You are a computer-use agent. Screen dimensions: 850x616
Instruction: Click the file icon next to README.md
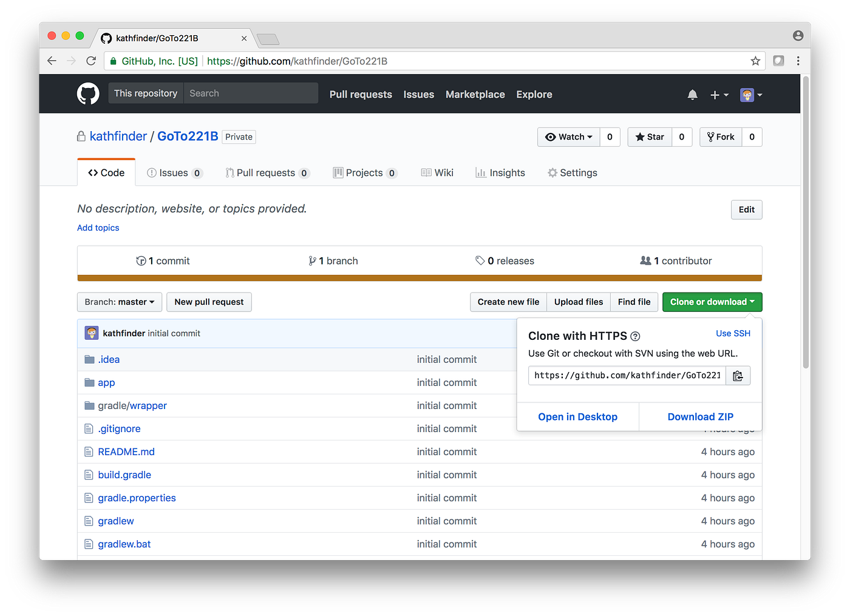tap(89, 452)
